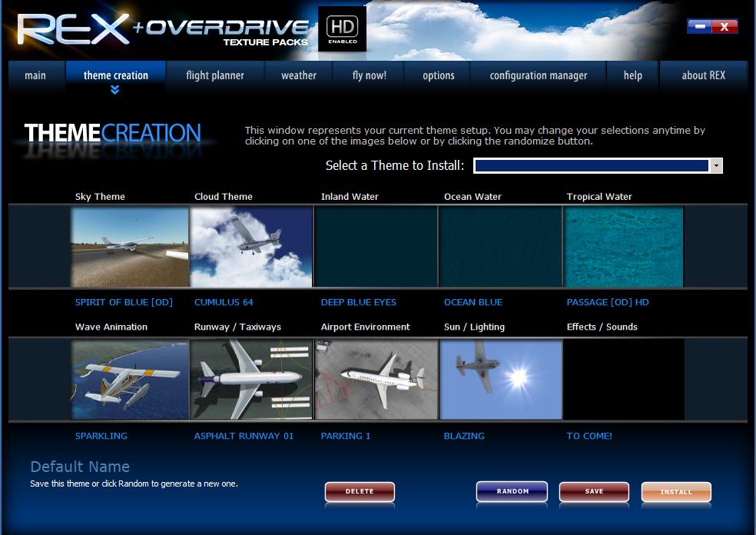The width and height of the screenshot is (756, 535).
Task: Pick the Airport Environment thumbnail
Action: pos(376,380)
